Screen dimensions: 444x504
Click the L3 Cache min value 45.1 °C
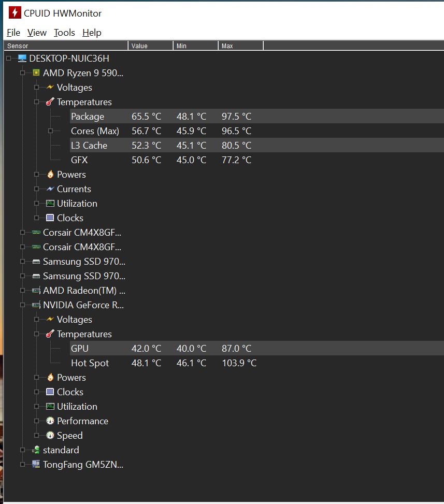point(191,145)
